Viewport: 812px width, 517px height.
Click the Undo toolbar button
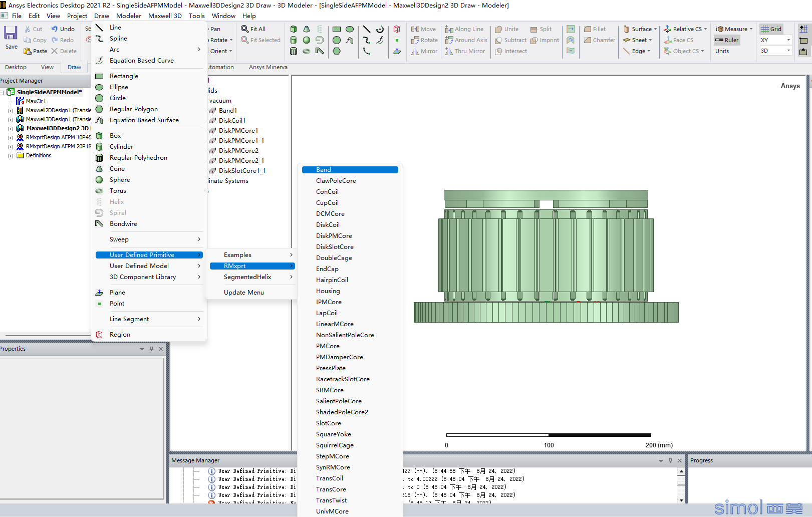point(63,29)
